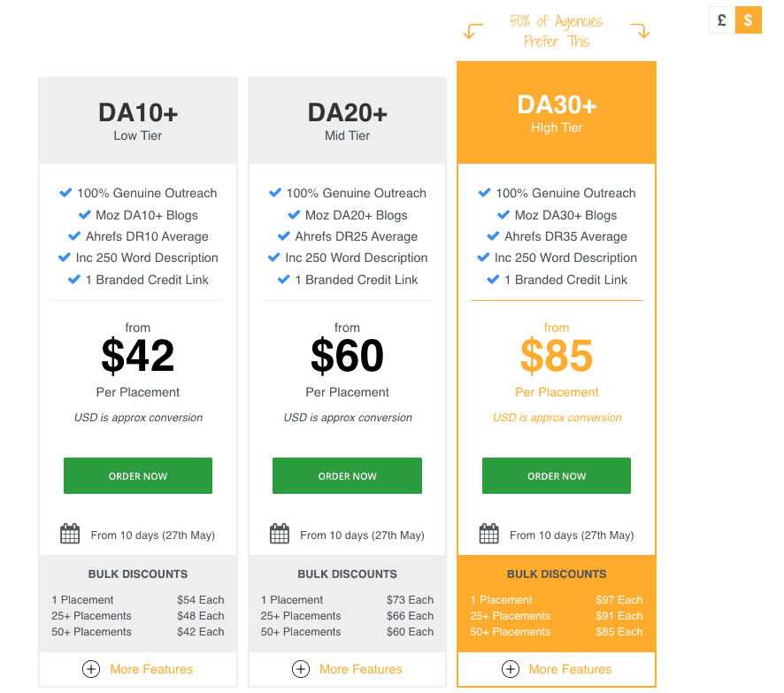Screen dimensions: 784x693
Task: Click the plus circle icon in DA30+ card
Action: click(x=511, y=669)
